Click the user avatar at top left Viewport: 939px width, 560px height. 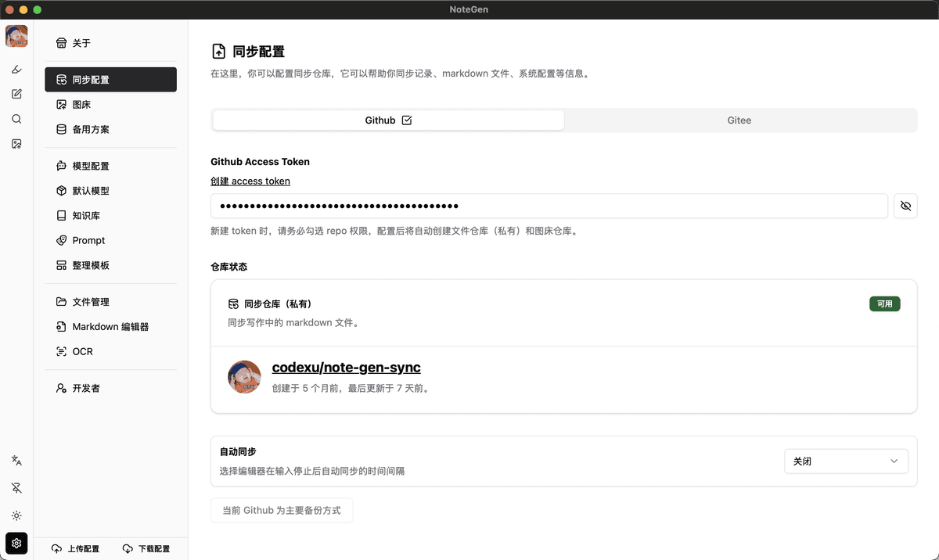point(16,36)
